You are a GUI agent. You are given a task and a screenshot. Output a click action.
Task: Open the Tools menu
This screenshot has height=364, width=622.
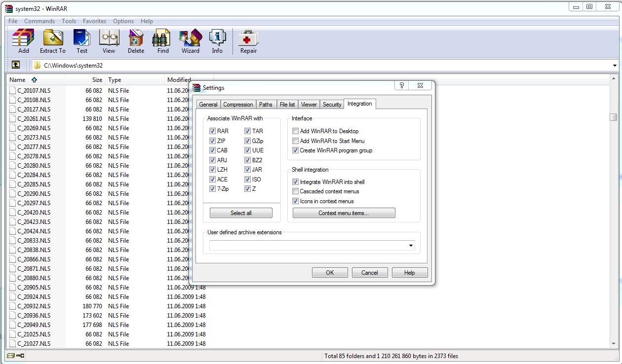[69, 21]
